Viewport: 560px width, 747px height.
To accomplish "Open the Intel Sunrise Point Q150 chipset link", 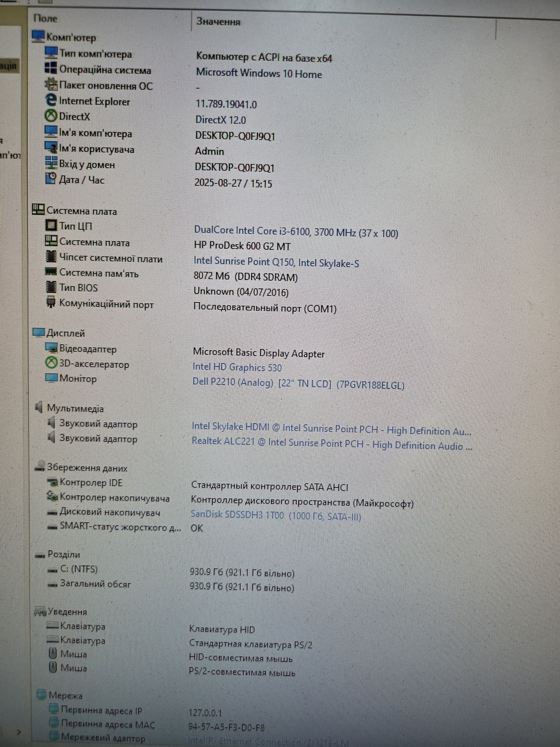I will (276, 262).
